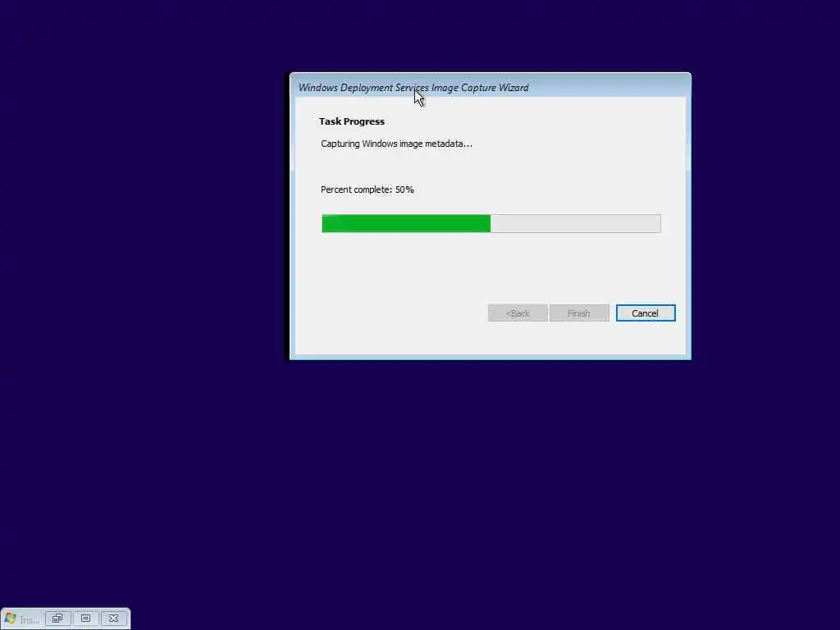Click 'Capturing Windows image metadata...' status text
Viewport: 840px width, 630px height.
[x=396, y=144]
